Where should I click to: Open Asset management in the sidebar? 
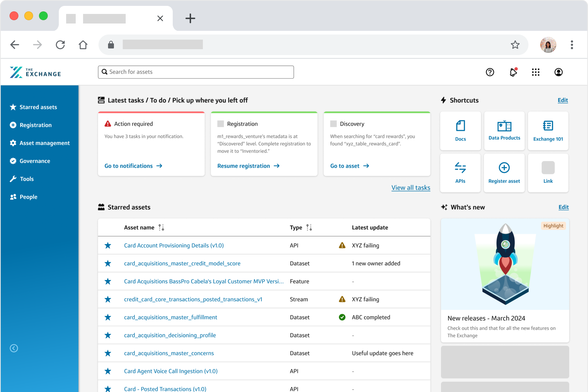click(40, 143)
